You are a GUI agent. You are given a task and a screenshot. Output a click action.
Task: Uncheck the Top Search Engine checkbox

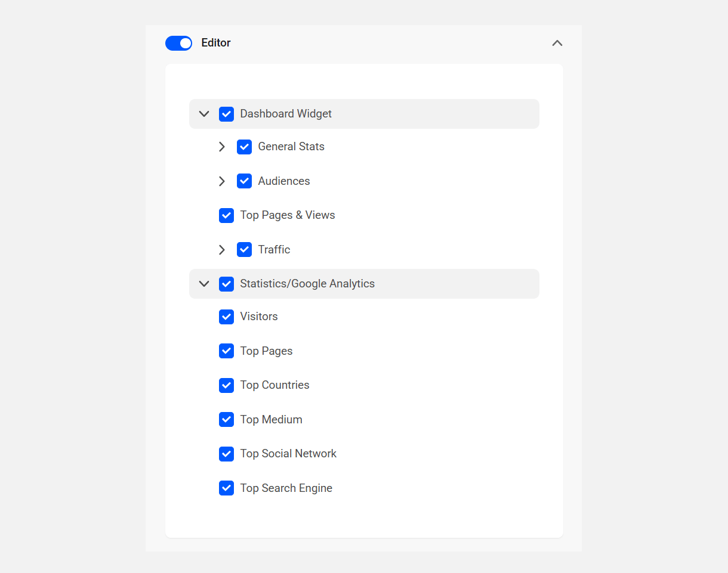coord(226,488)
